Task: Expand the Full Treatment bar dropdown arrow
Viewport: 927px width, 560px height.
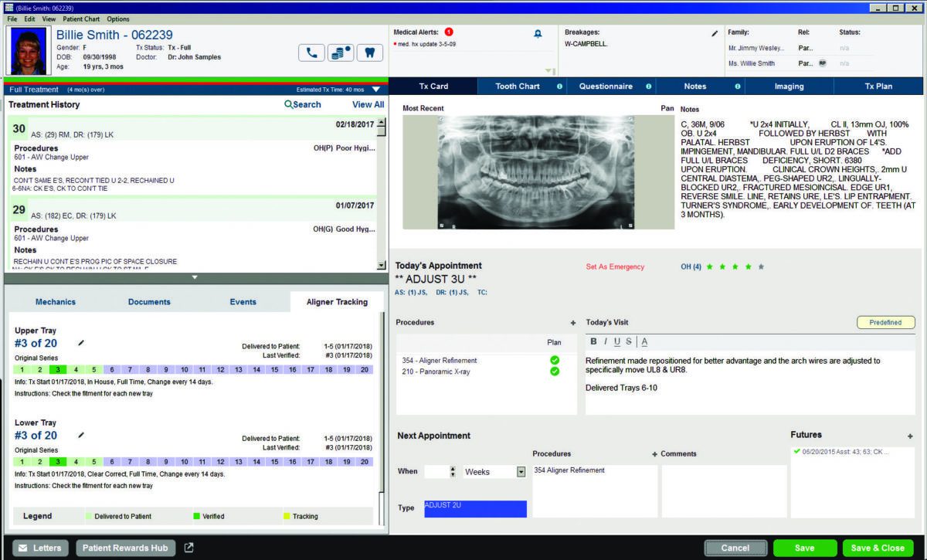Action: coord(375,90)
